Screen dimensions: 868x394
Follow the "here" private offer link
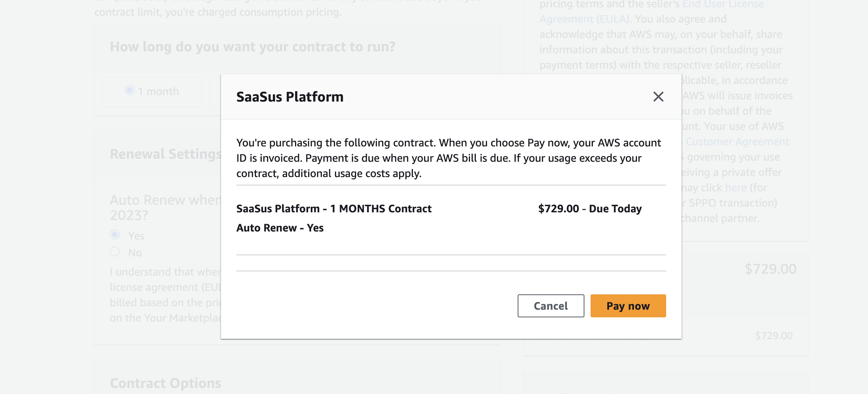736,188
